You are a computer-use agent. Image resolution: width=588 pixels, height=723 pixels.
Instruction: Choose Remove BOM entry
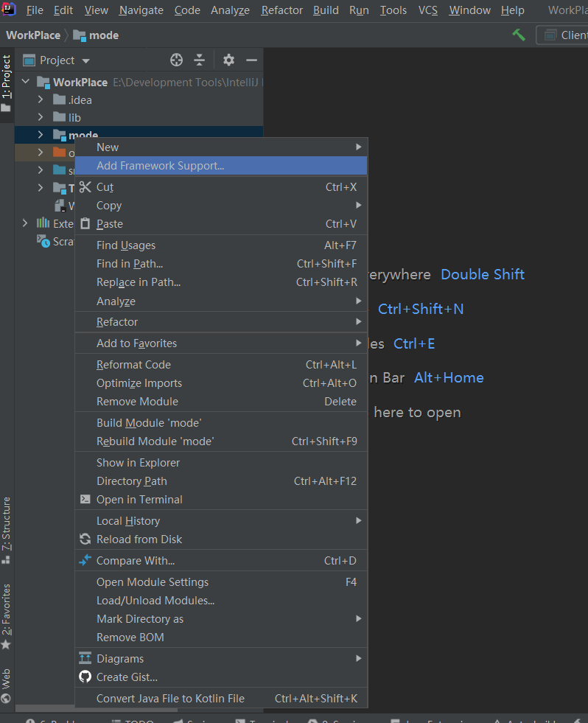(x=221, y=638)
